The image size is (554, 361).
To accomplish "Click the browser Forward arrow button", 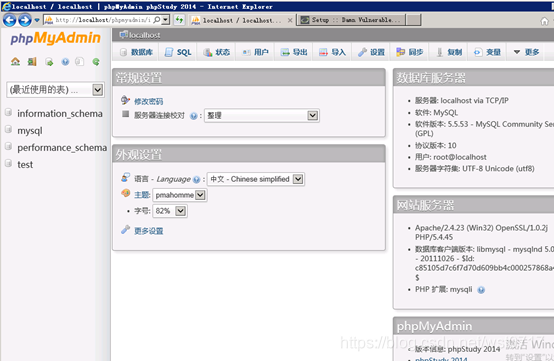I will [x=25, y=20].
